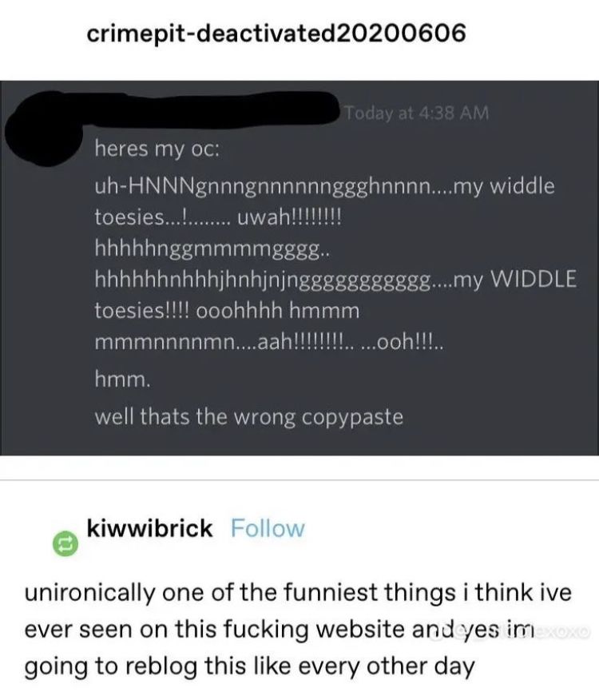Follow the kiwwibrick blog
The image size is (599, 700).
[268, 528]
